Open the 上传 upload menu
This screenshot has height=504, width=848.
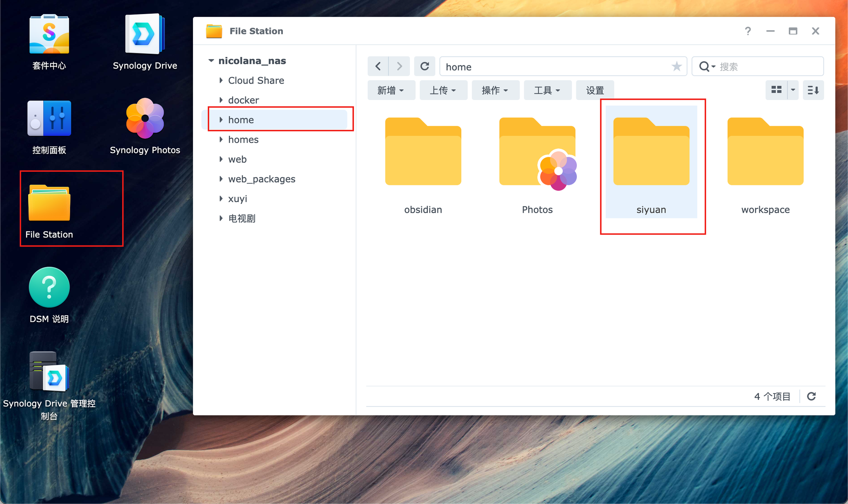coord(443,90)
